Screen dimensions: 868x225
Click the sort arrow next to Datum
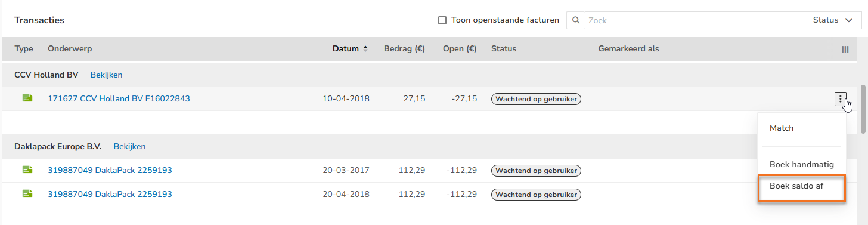click(365, 49)
